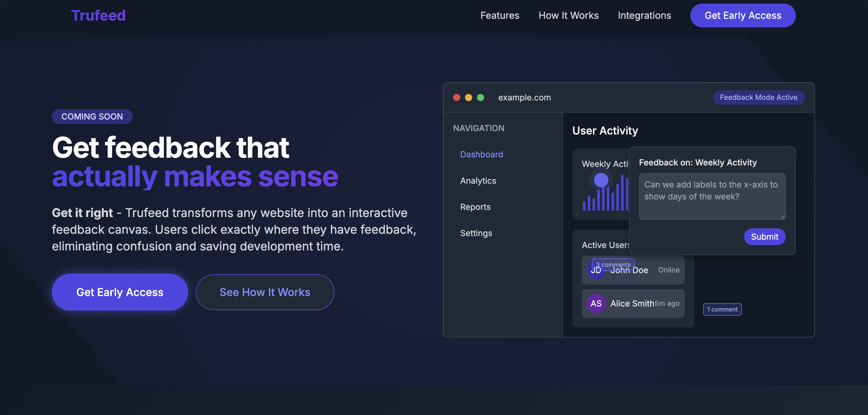Open the Integrations nav link
This screenshot has height=415, width=868.
click(644, 16)
